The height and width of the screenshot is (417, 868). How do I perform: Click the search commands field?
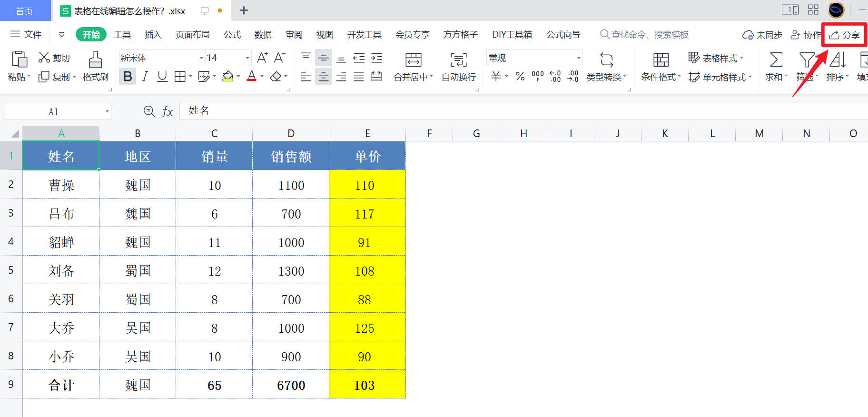coord(644,35)
